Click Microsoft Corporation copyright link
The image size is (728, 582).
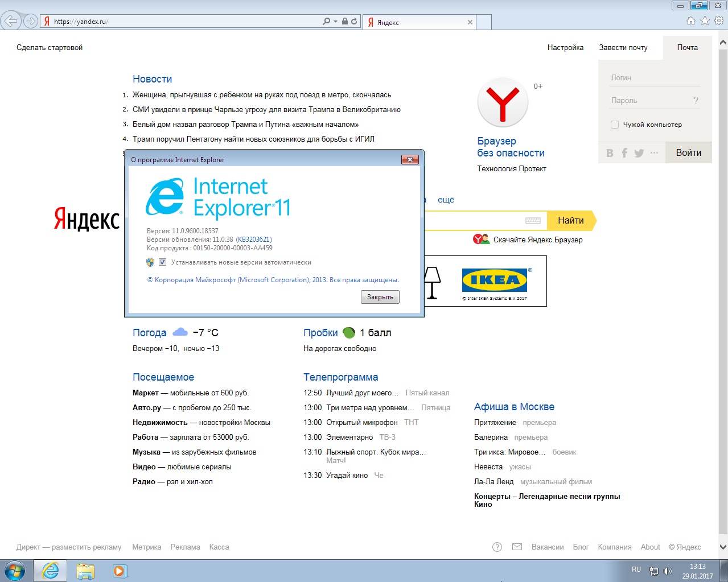pyautogui.click(x=273, y=280)
